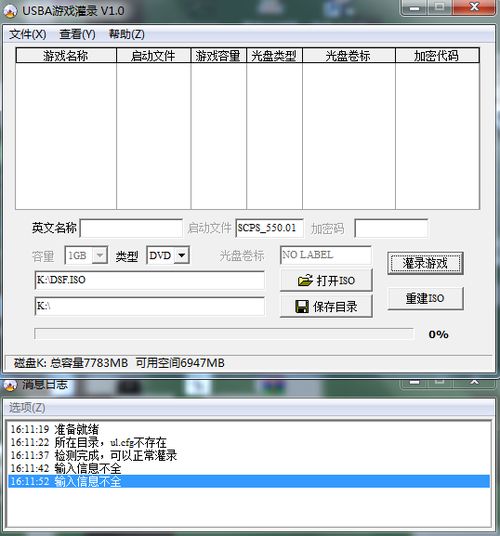Viewport: 500px width, 536px height.
Task: Select the 游戏名称 column header
Action: click(x=66, y=55)
